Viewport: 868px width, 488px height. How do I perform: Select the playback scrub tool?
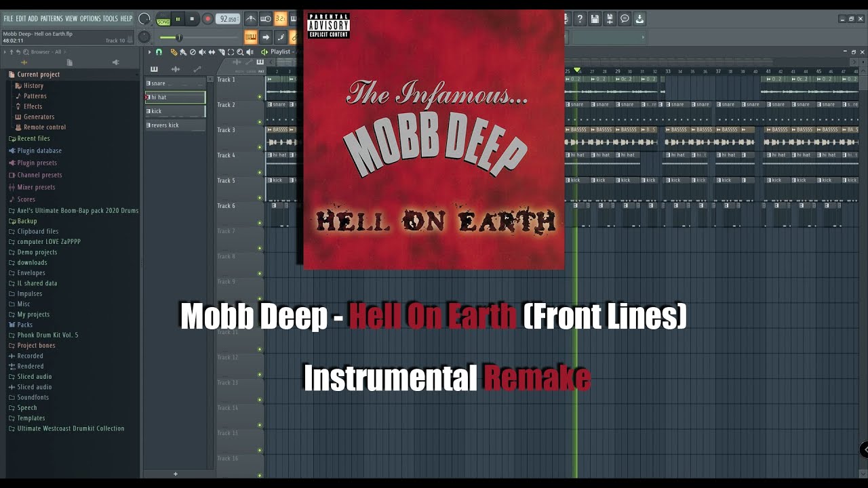click(250, 52)
